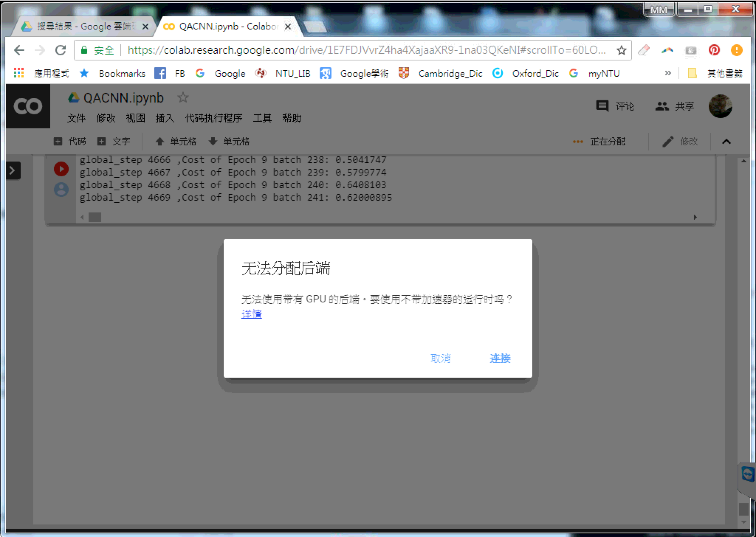Viewport: 756px width, 537px height.
Task: Open the Colab CO logo home
Action: pyautogui.click(x=28, y=106)
